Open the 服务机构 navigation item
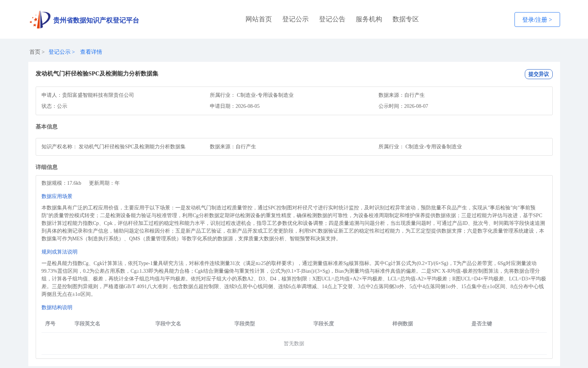This screenshot has height=368, width=588. pyautogui.click(x=369, y=19)
